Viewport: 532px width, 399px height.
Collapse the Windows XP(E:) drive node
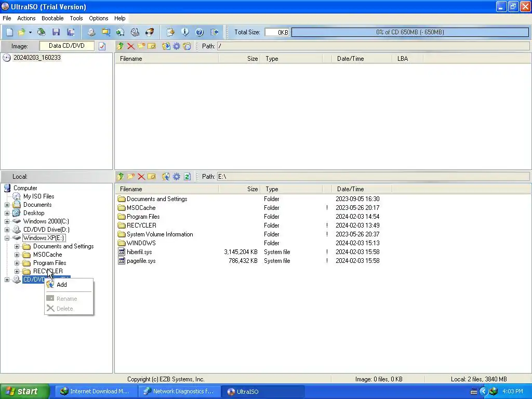pyautogui.click(x=7, y=238)
